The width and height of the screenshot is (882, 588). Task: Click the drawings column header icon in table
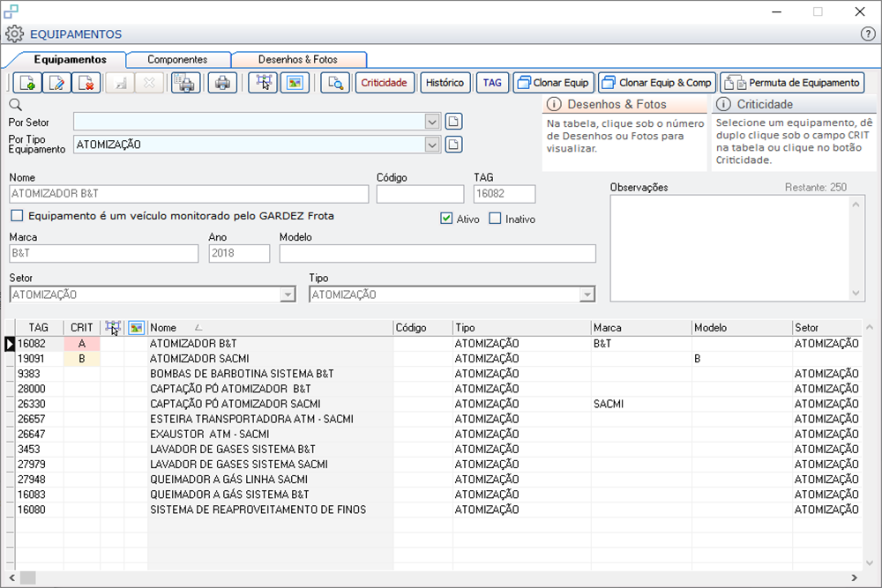coord(113,328)
